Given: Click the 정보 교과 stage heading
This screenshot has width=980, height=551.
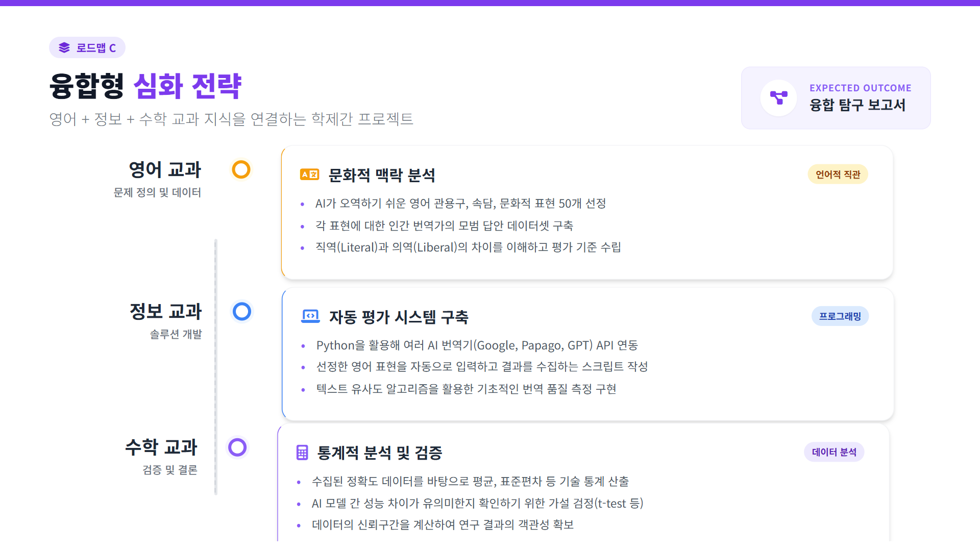Looking at the screenshot, I should coord(165,311).
